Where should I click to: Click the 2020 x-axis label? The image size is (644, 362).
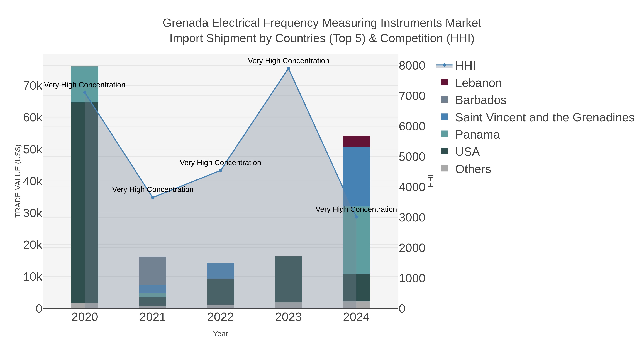click(85, 317)
